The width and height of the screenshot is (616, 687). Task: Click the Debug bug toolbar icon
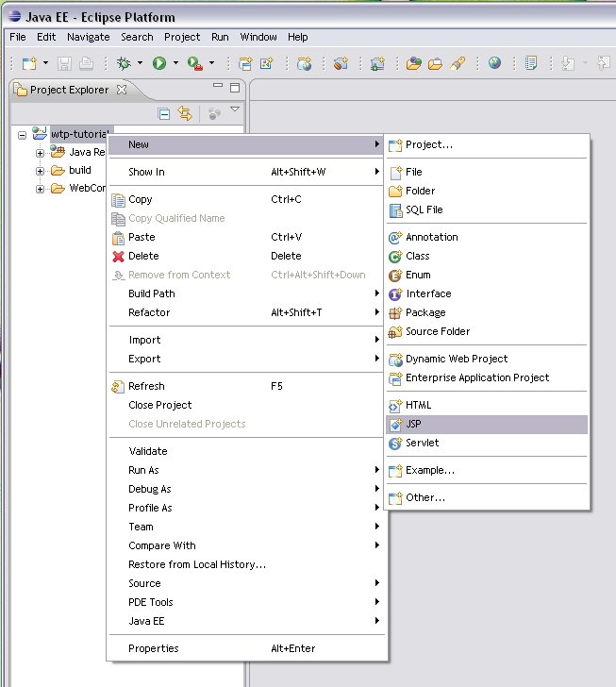pyautogui.click(x=124, y=63)
